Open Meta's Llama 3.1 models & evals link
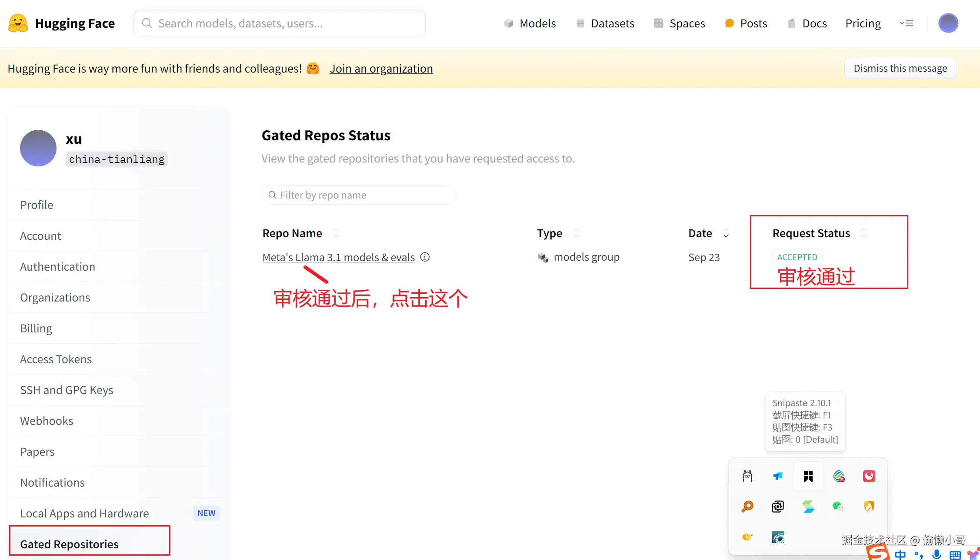The width and height of the screenshot is (980, 560). [338, 257]
